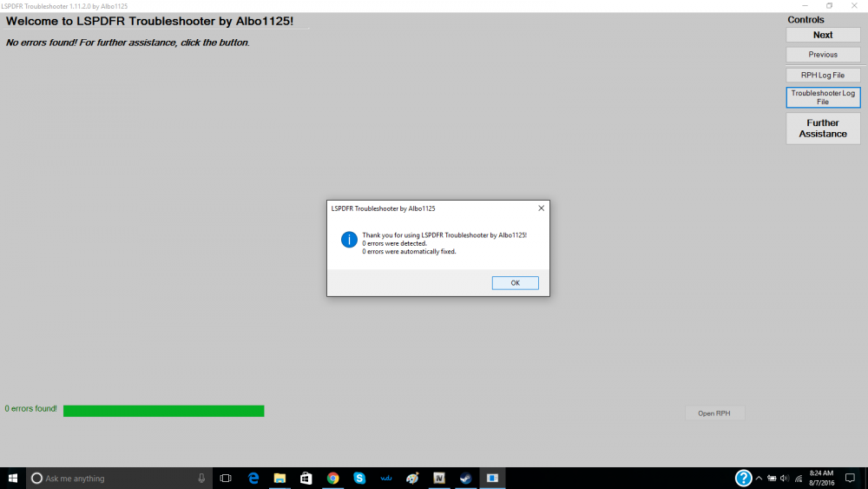Click the battery status tray icon
868x489 pixels.
coord(772,478)
